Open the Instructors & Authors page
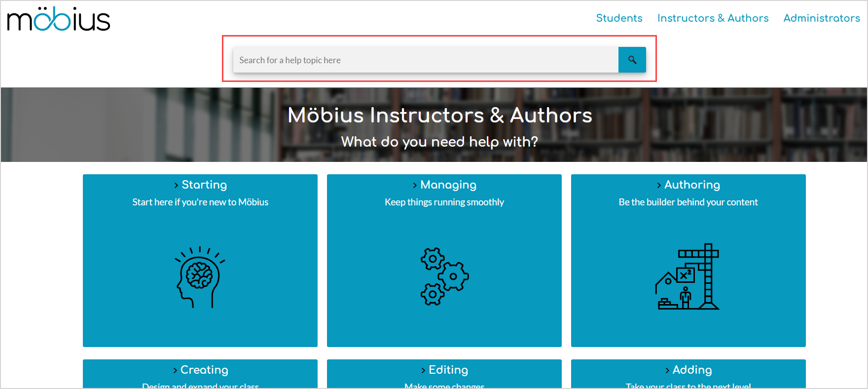 pyautogui.click(x=713, y=18)
